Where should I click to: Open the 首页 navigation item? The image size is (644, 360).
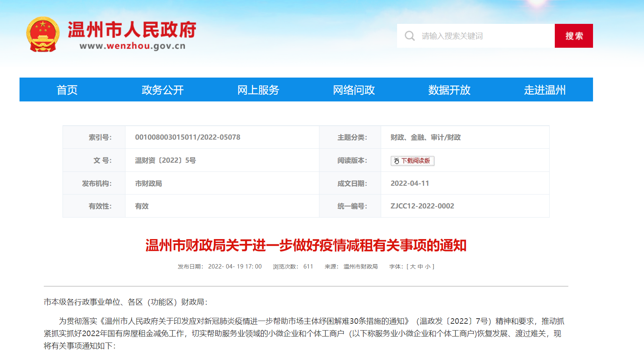pos(67,90)
